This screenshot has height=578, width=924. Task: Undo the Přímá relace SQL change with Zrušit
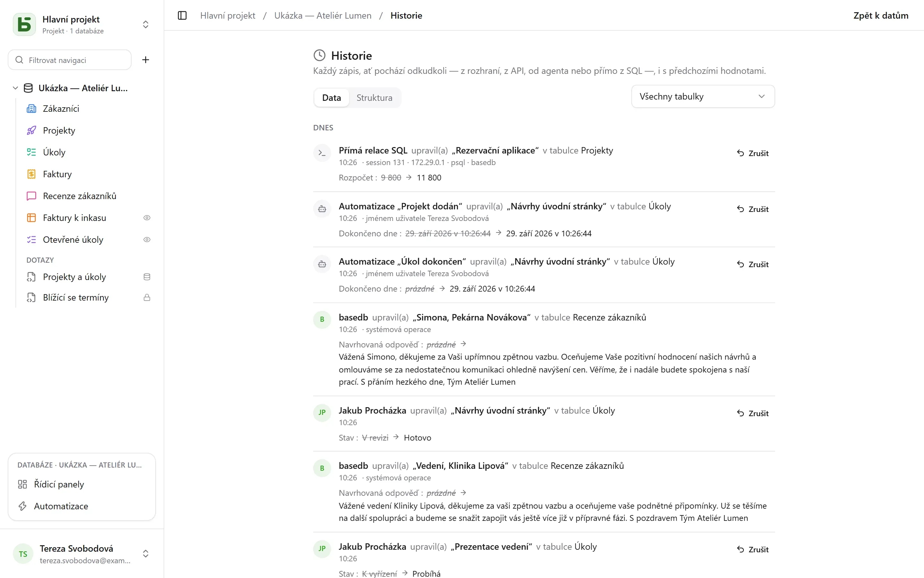coord(753,153)
